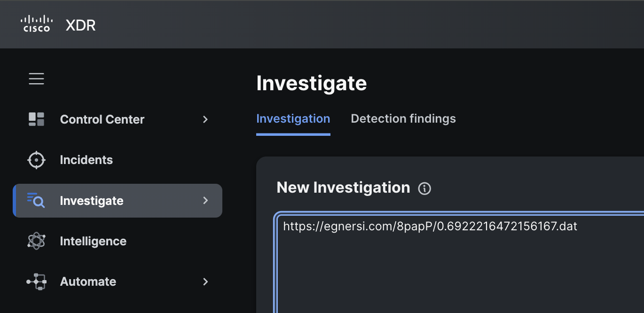Click the Investigate magnifier icon in sidebar
This screenshot has width=644, height=313.
point(36,201)
